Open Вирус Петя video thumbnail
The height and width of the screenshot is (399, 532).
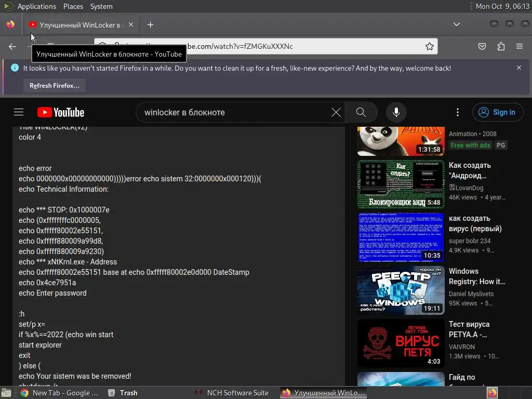(x=401, y=343)
